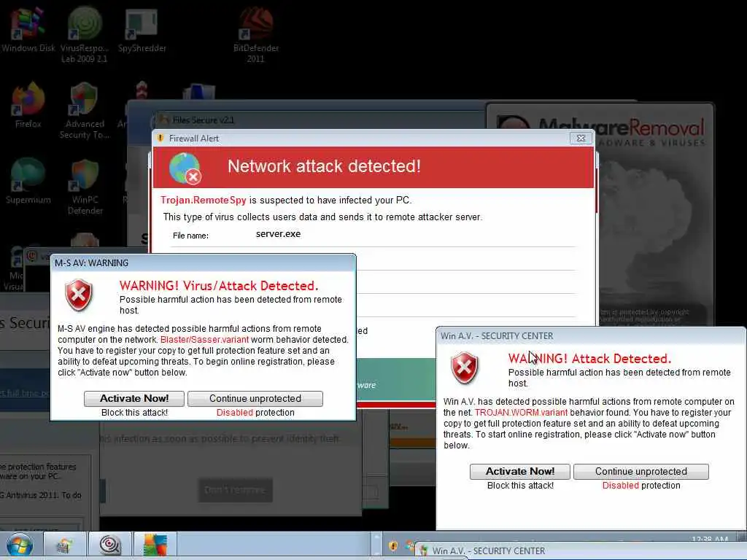Click the shield warning tray icon

click(393, 546)
